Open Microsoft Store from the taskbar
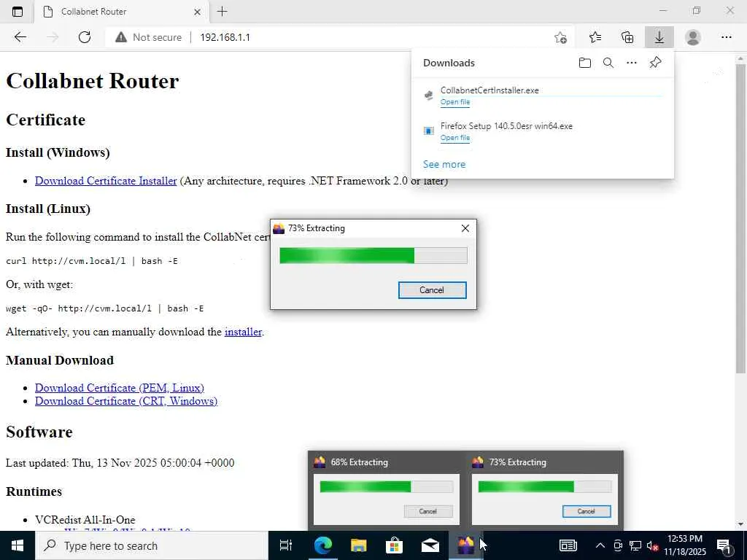 point(394,545)
